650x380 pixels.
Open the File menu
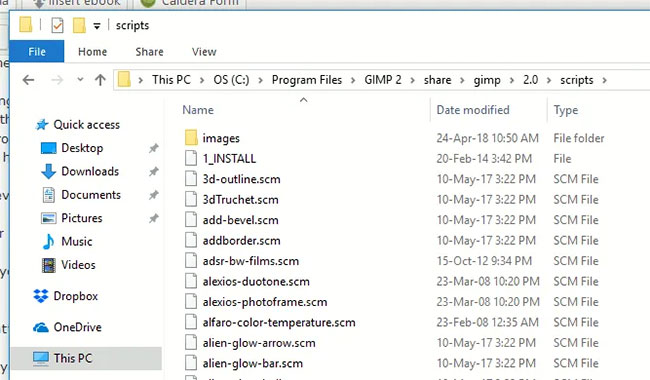coord(37,51)
